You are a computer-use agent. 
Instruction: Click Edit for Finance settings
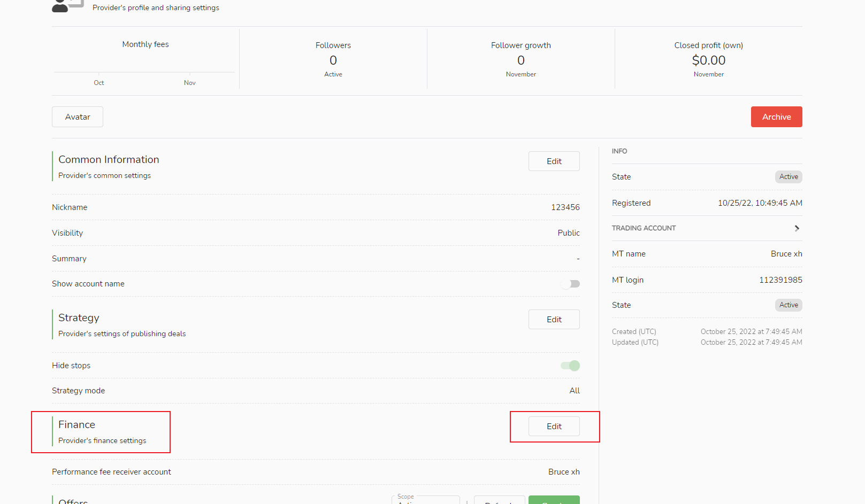click(554, 427)
